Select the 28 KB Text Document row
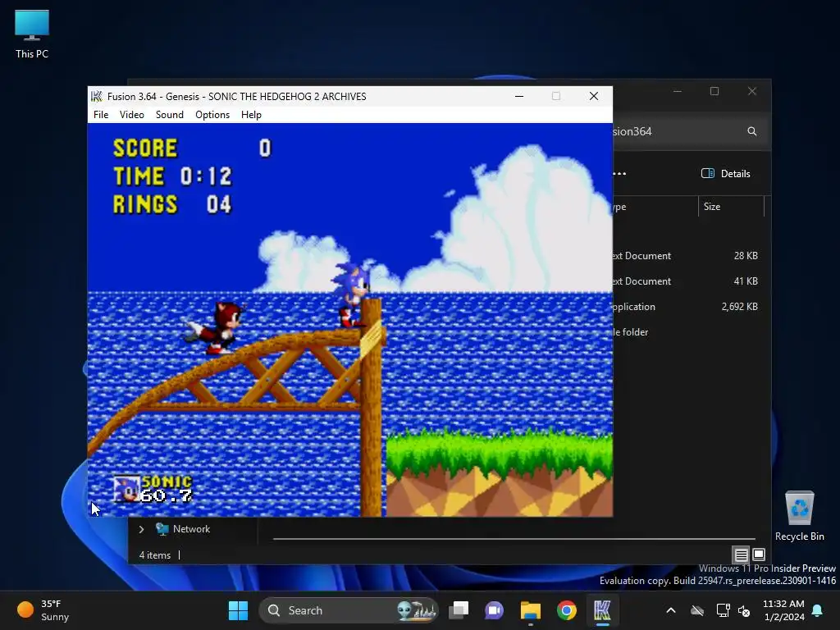Image resolution: width=840 pixels, height=630 pixels. coord(687,256)
